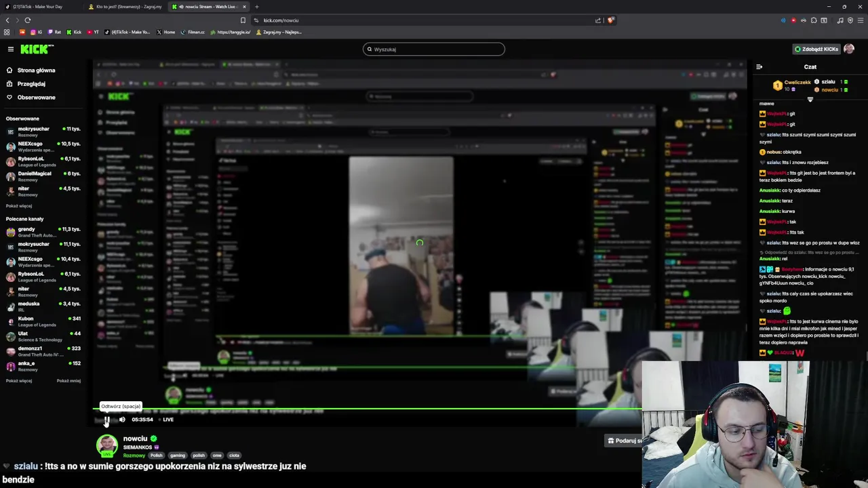Open the browser apps grid icon
Image resolution: width=868 pixels, height=488 pixels.
(7, 32)
